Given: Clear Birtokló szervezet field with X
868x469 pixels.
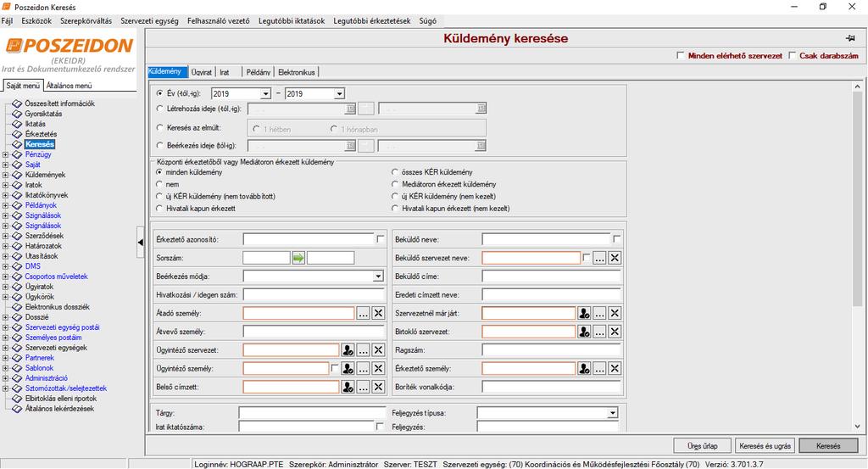Looking at the screenshot, I should pos(615,332).
